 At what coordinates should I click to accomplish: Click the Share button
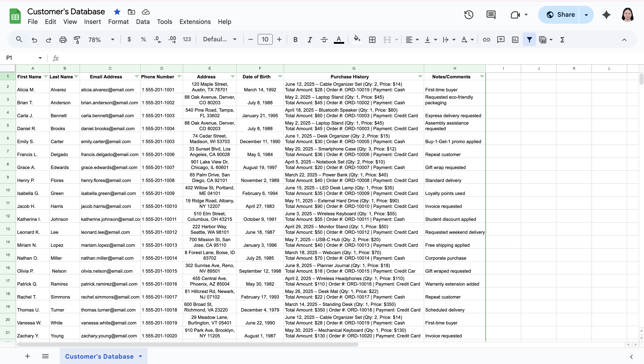[560, 15]
